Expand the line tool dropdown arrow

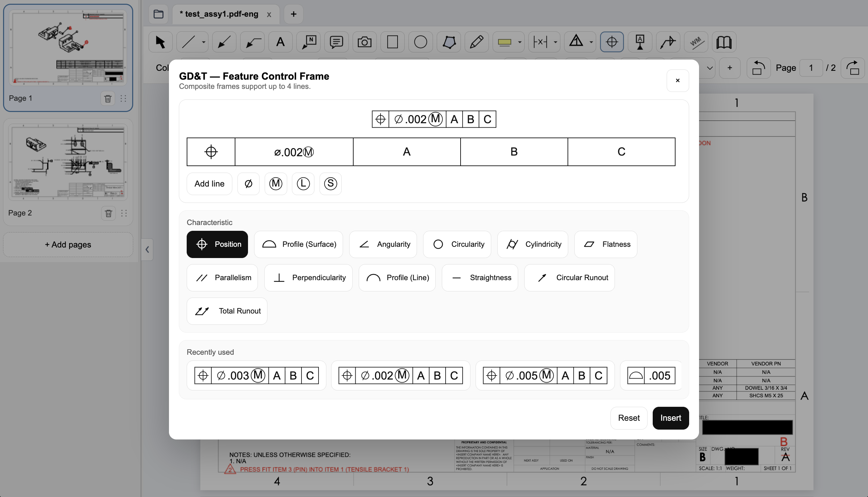coord(204,42)
